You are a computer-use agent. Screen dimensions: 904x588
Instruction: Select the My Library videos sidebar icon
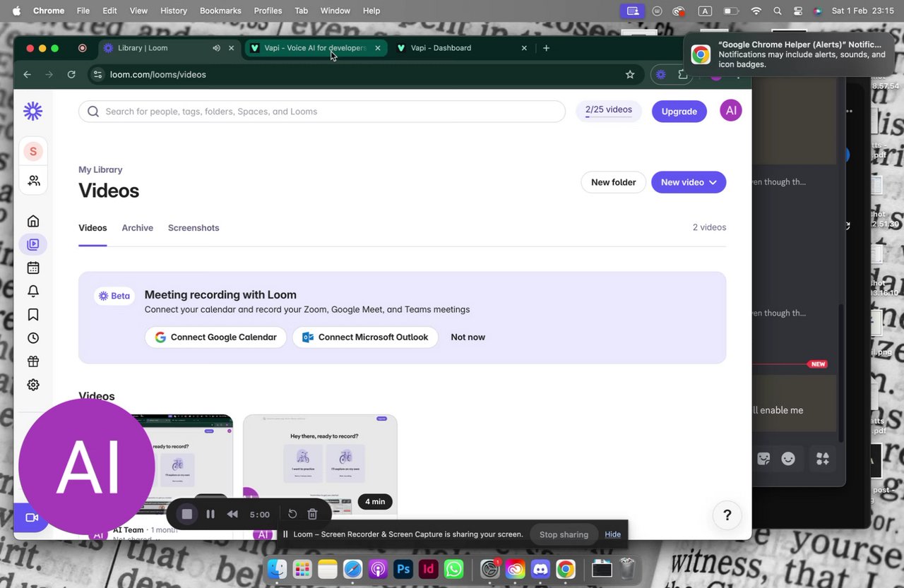click(33, 244)
